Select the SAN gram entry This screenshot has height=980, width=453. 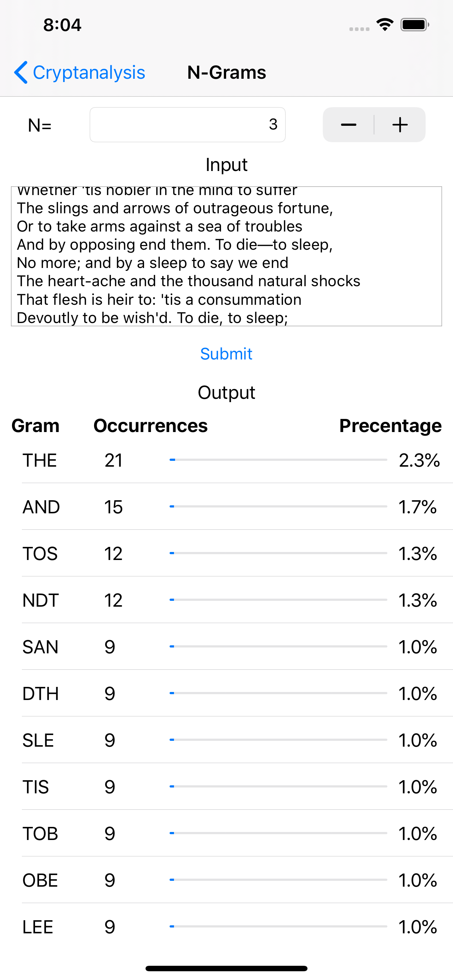pyautogui.click(x=237, y=647)
